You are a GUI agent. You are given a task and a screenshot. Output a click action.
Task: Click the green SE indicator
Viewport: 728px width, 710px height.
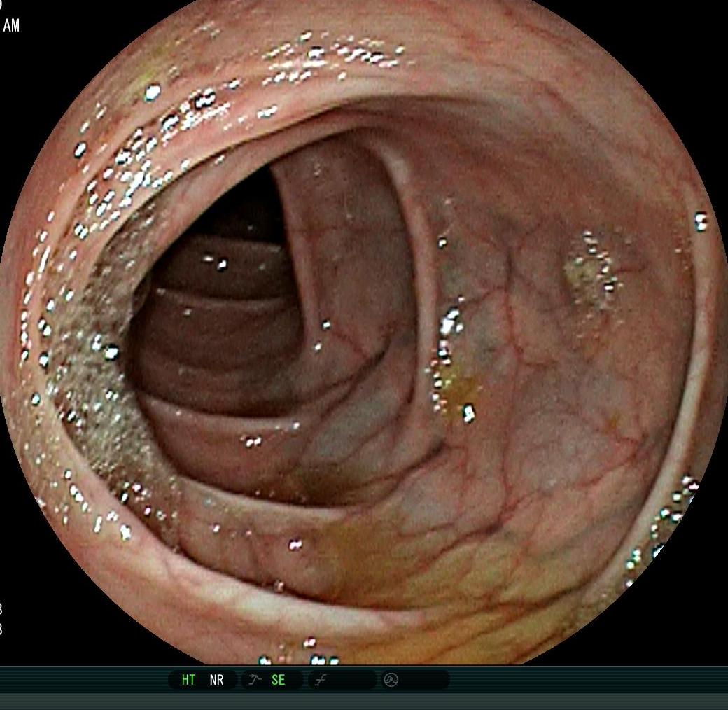(278, 680)
